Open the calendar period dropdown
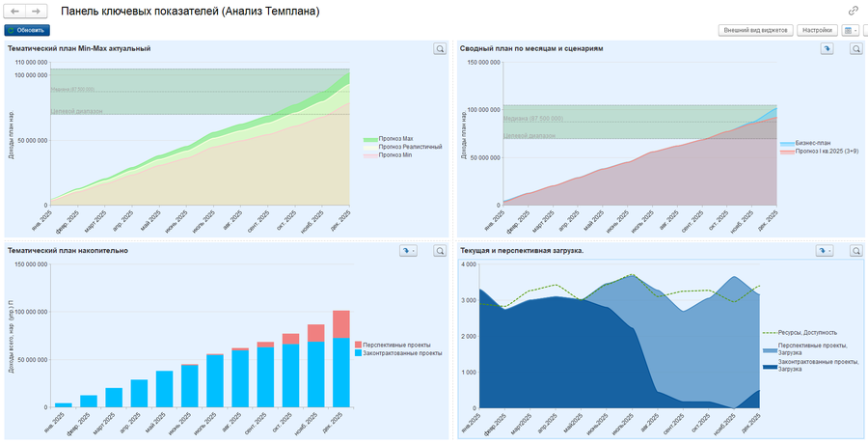 coord(852,30)
